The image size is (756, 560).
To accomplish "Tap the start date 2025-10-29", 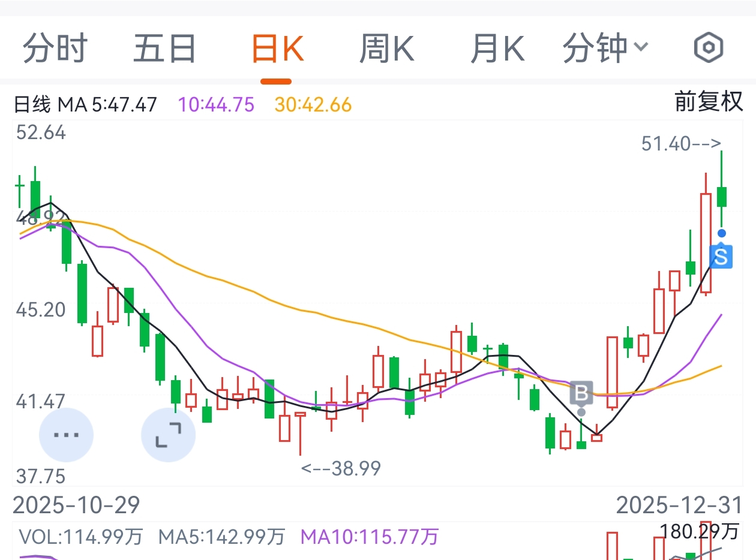I will click(76, 505).
